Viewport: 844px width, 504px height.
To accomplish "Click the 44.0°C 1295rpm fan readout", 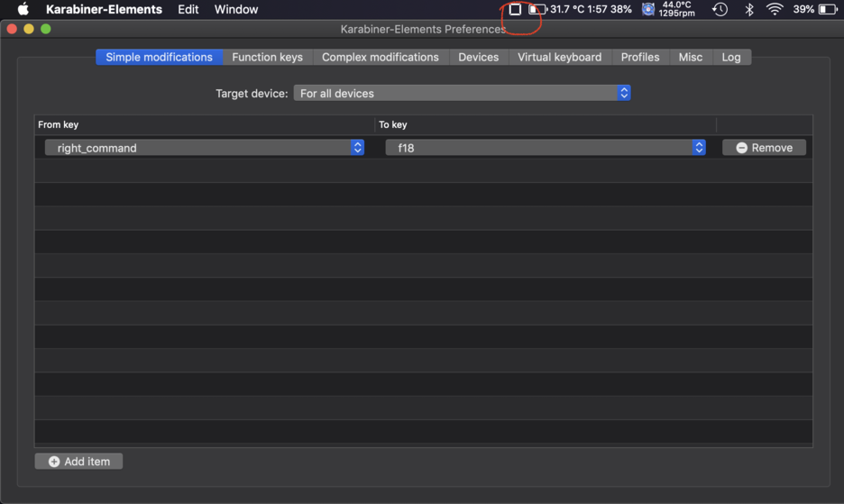I will (676, 9).
